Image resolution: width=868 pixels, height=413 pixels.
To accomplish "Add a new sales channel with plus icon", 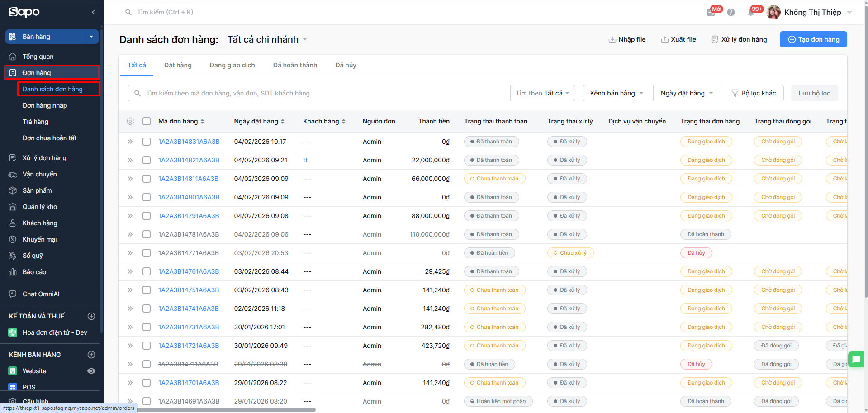I will pyautogui.click(x=91, y=355).
